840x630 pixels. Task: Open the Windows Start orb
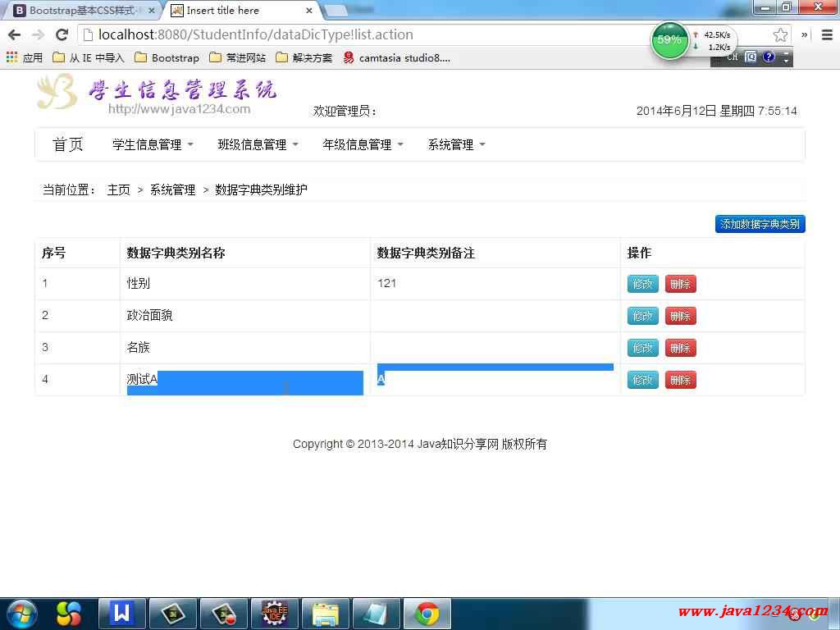21,613
